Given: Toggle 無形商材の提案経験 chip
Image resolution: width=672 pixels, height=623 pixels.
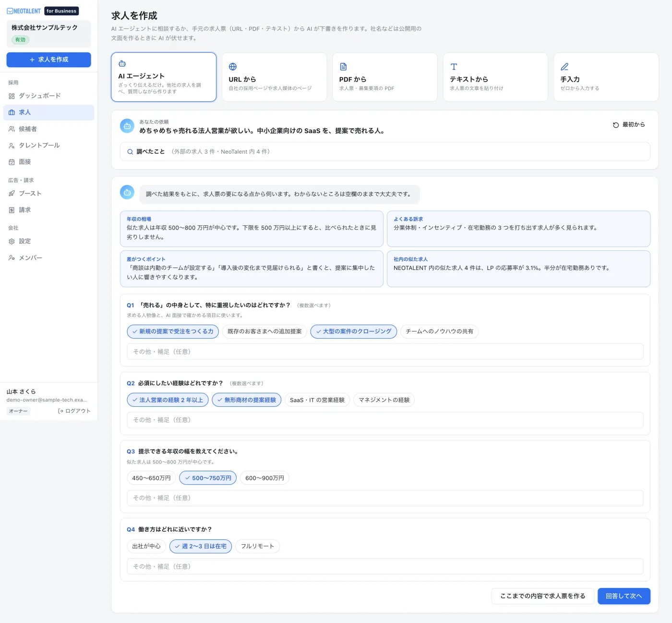Looking at the screenshot, I should (x=247, y=400).
